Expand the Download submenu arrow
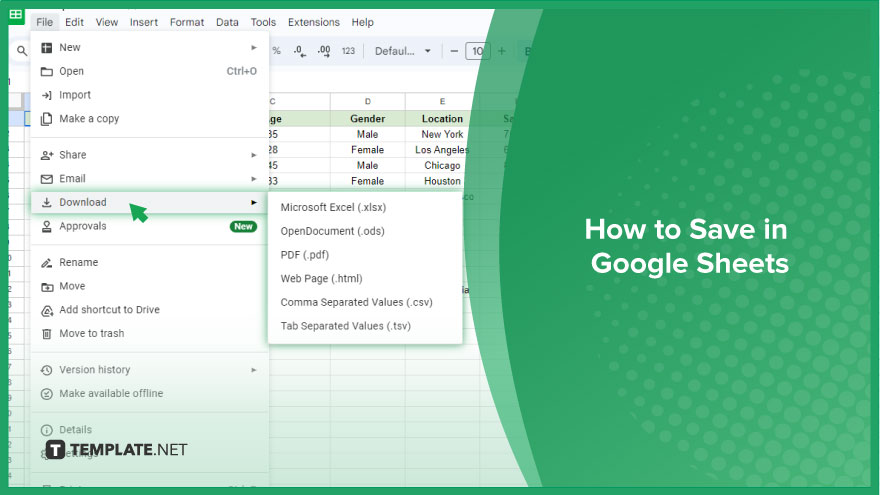 point(254,202)
